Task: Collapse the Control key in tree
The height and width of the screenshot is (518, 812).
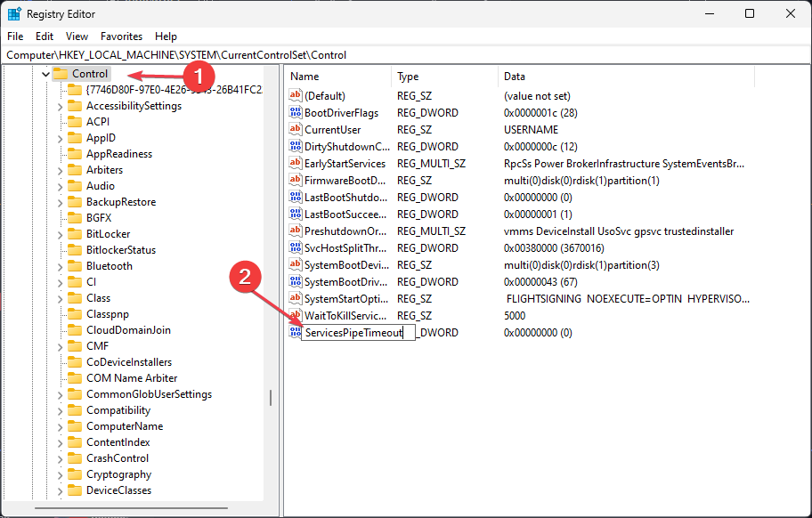Action: click(x=45, y=75)
